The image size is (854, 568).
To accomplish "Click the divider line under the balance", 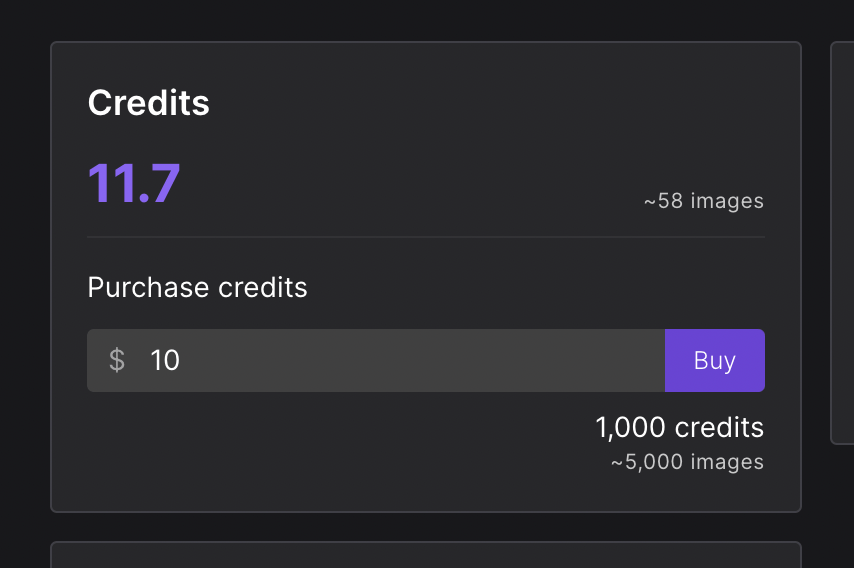I will 426,237.
